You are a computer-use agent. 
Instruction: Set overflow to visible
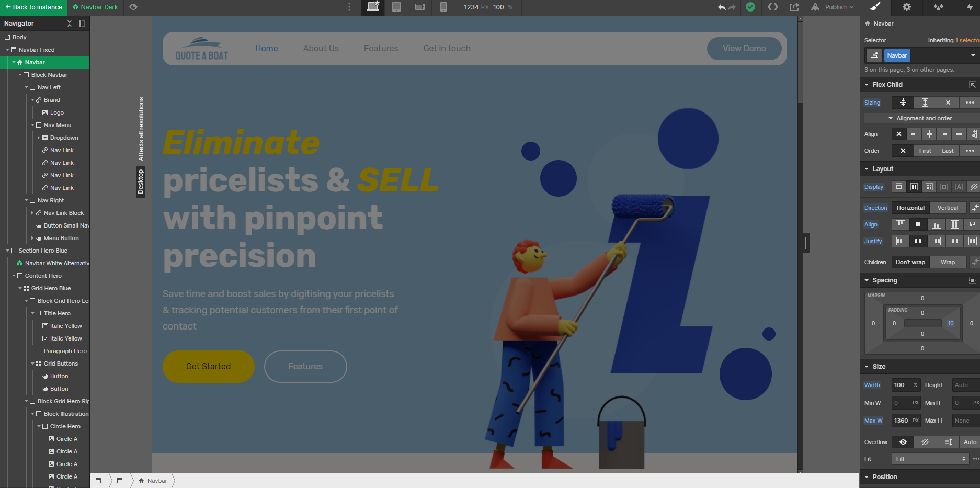click(x=903, y=442)
